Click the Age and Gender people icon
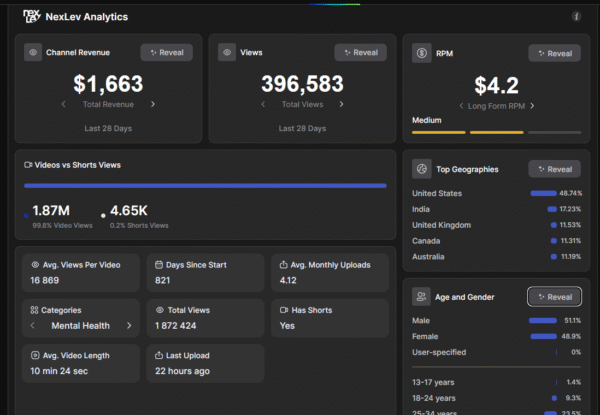Viewport: 600px width, 415px height. pos(421,297)
